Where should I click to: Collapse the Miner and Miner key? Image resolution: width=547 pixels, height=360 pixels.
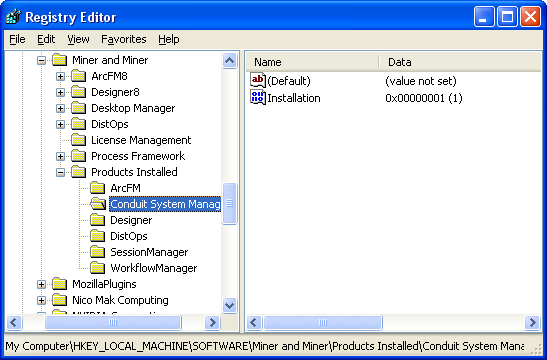tap(42, 60)
